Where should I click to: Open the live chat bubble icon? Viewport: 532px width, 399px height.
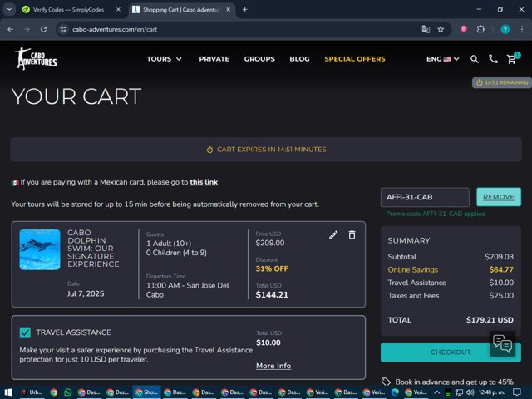coord(502,343)
